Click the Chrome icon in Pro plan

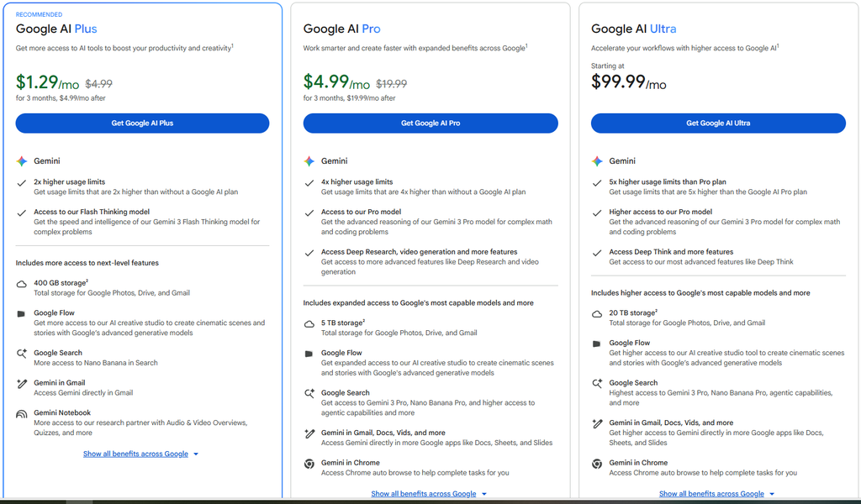pyautogui.click(x=309, y=464)
